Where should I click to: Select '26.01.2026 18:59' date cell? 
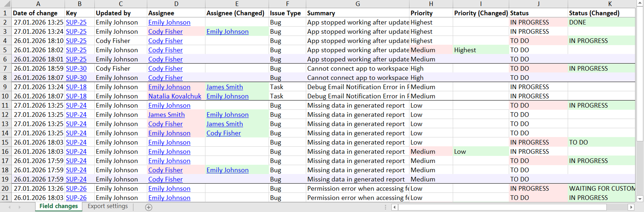point(38,69)
